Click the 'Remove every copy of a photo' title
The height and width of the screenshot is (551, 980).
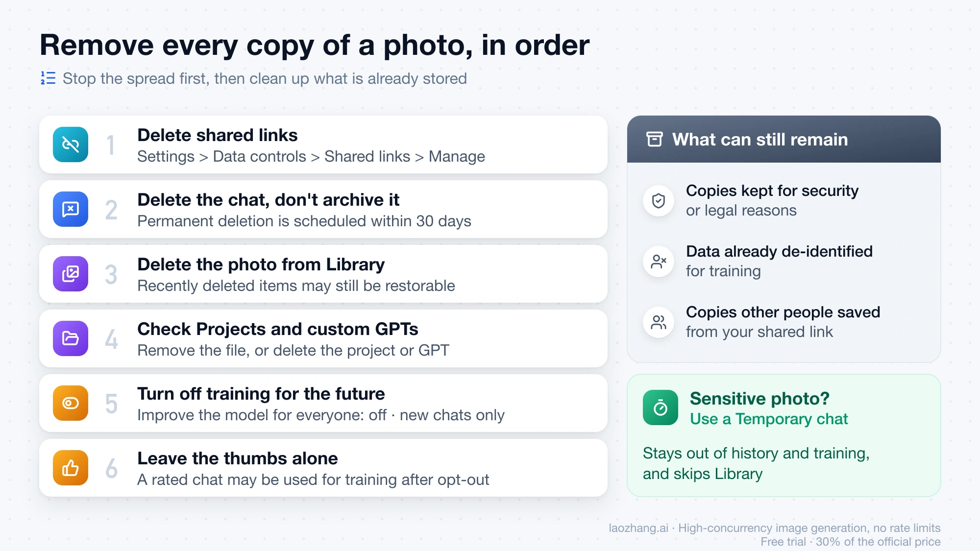click(x=315, y=45)
